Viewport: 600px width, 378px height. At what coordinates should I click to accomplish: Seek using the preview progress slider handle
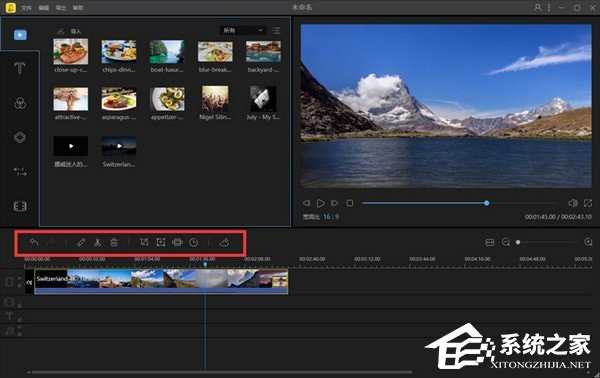[486, 203]
